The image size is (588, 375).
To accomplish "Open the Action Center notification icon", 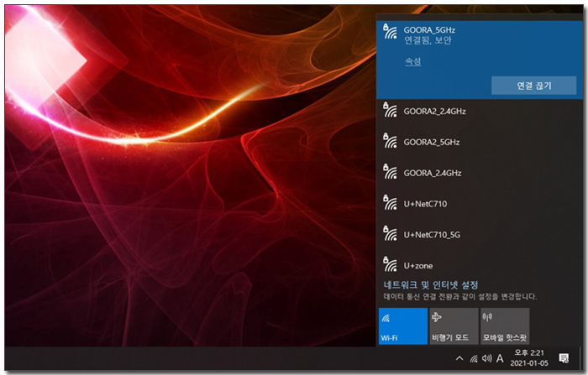I will 564,358.
